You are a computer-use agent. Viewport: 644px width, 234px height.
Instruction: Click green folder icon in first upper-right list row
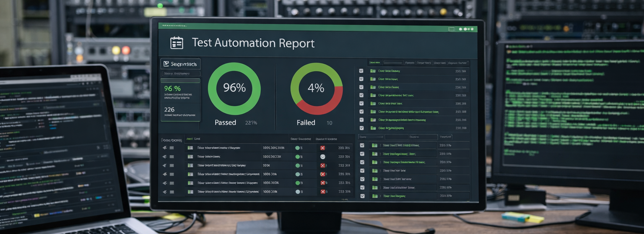pyautogui.click(x=373, y=71)
